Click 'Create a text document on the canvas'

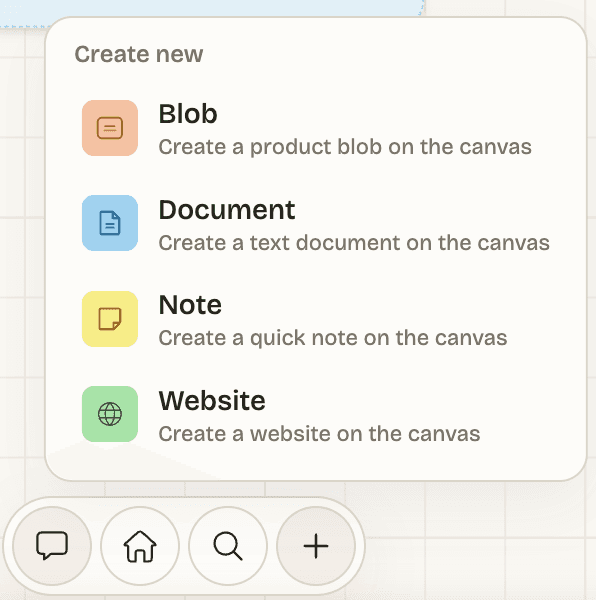[354, 243]
